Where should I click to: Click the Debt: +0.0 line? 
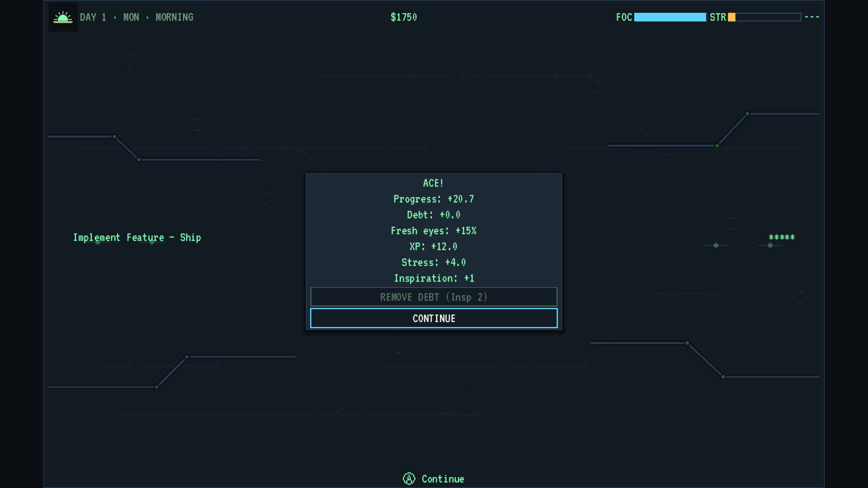click(x=434, y=215)
